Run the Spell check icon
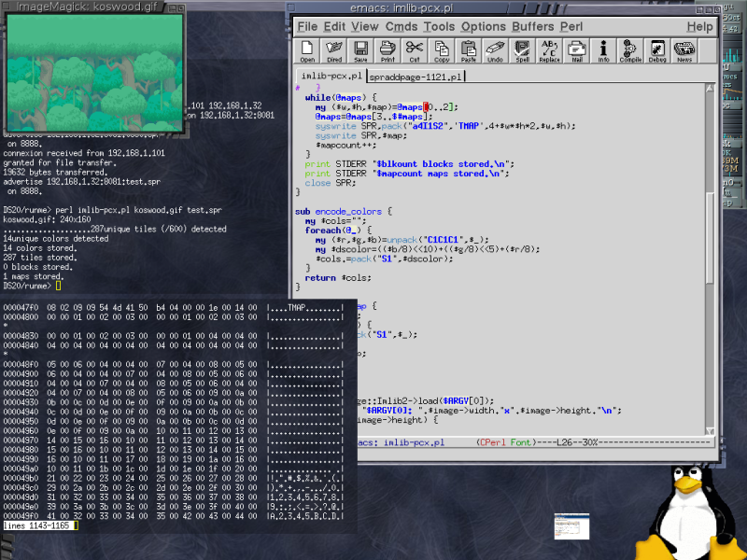This screenshot has height=560, width=747. [x=522, y=51]
